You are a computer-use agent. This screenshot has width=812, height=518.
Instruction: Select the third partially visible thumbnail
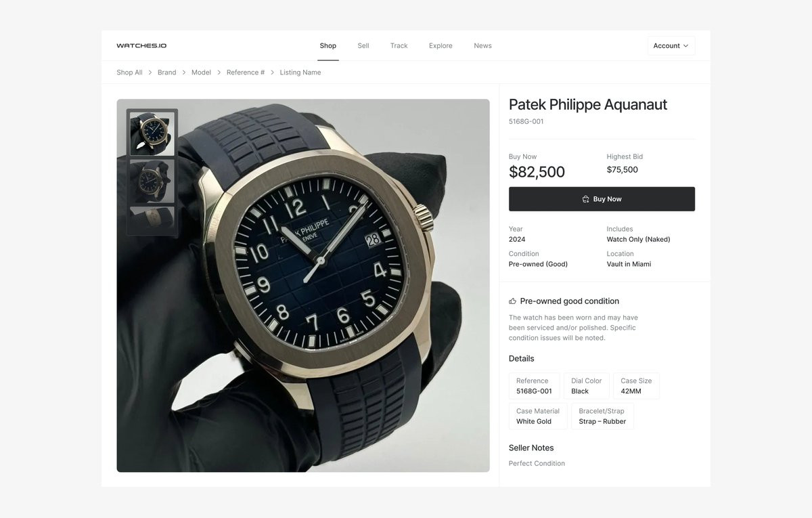click(152, 219)
